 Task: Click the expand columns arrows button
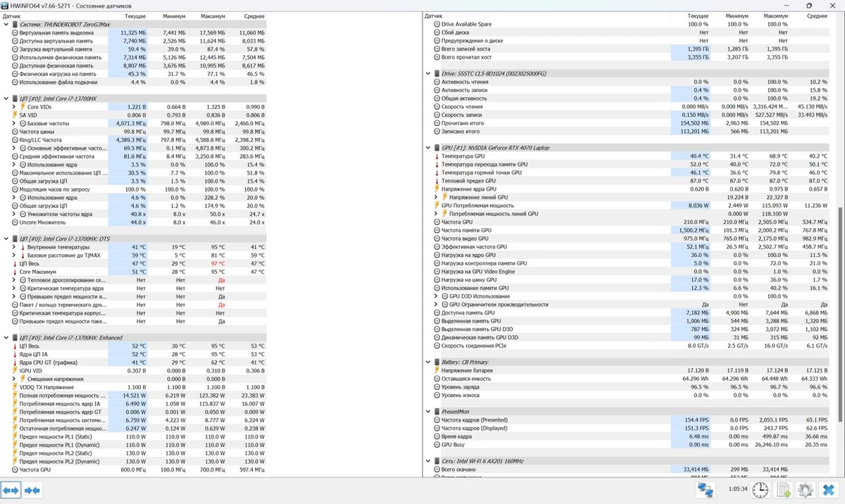[x=11, y=490]
